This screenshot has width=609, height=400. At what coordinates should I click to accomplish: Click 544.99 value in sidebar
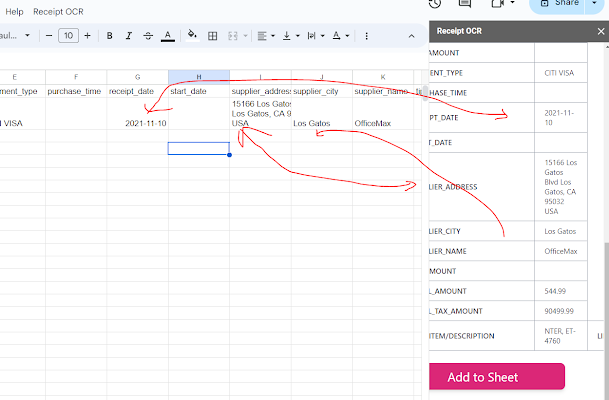(555, 291)
